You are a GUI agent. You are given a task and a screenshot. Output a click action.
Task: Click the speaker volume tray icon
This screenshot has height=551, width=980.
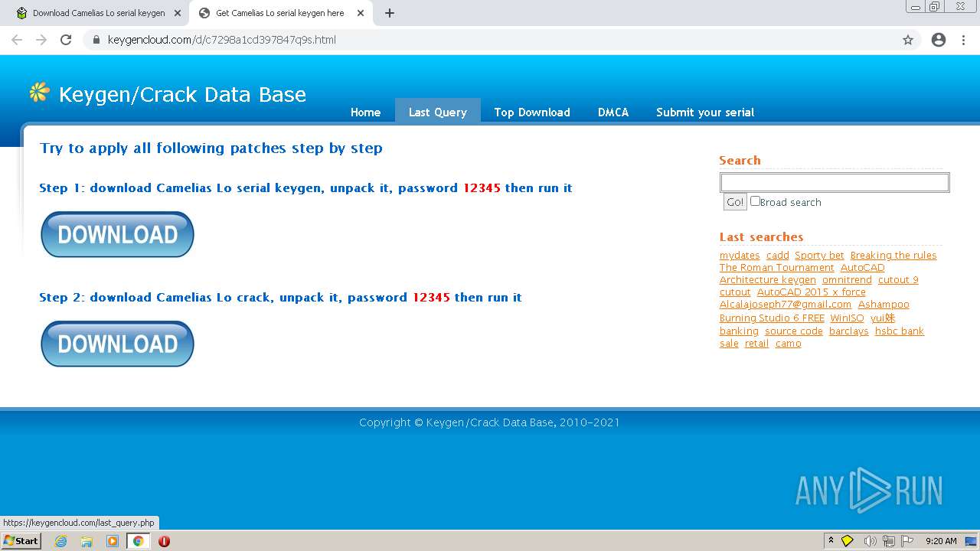[870, 541]
